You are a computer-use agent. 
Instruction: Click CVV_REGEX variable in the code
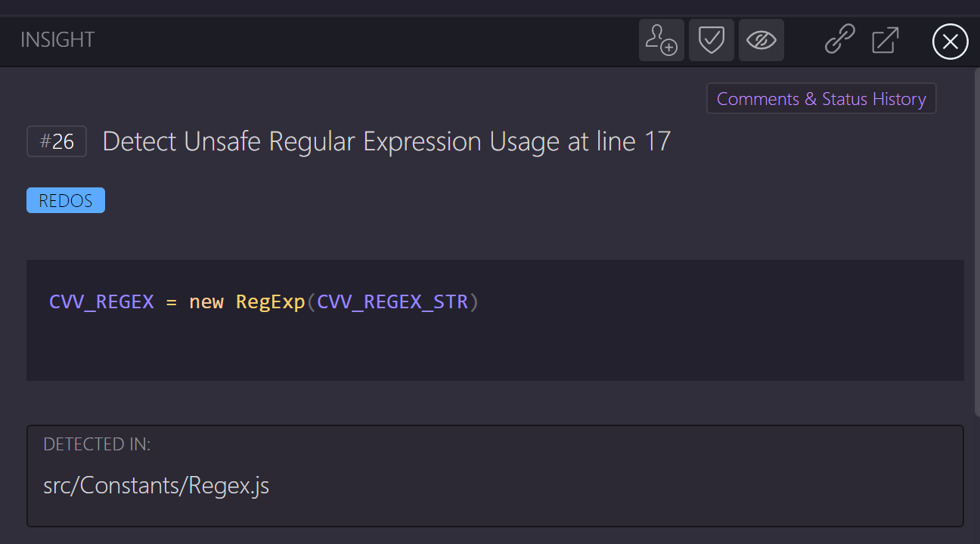[x=101, y=302]
